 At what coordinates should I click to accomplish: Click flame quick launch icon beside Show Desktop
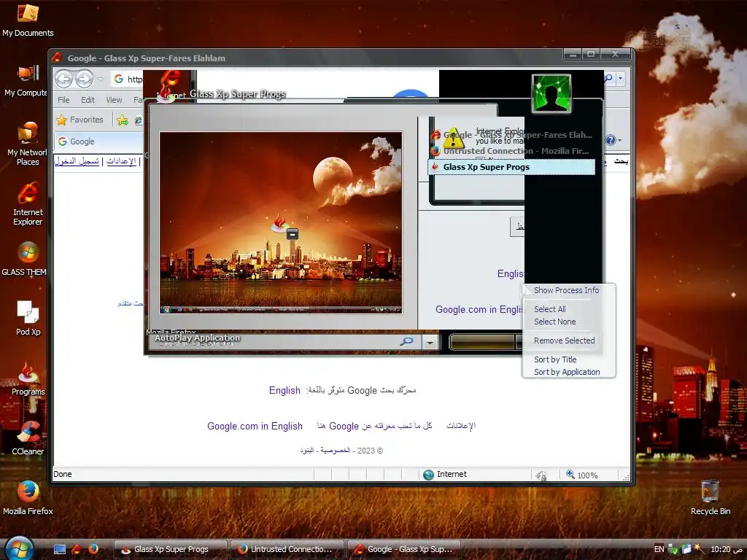point(76,548)
